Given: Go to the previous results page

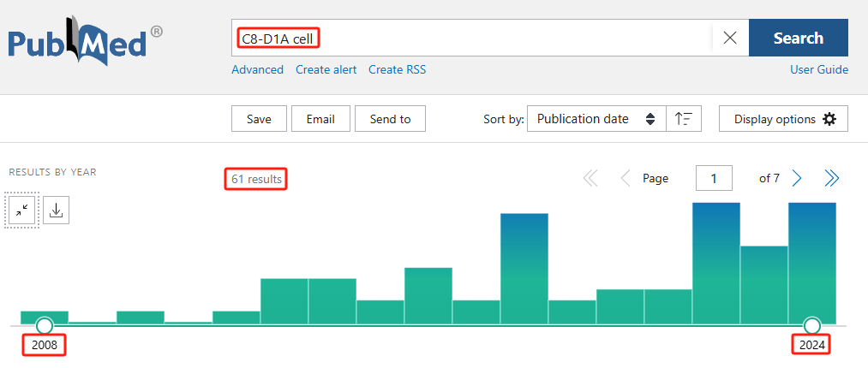Looking at the screenshot, I should click(626, 179).
